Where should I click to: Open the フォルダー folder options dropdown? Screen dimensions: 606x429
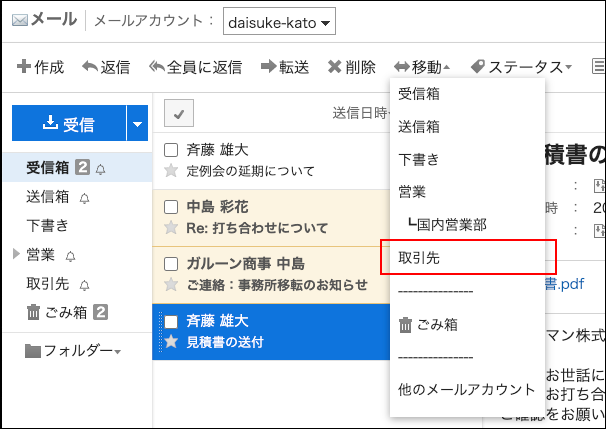pos(73,351)
